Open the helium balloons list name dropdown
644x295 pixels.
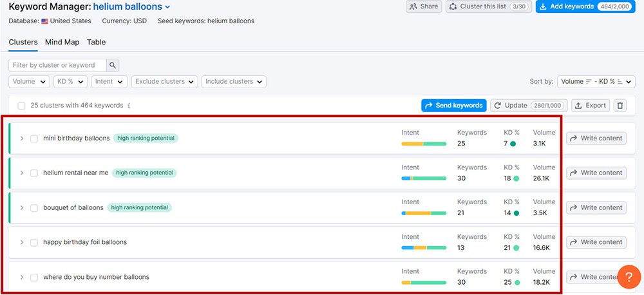131,6
